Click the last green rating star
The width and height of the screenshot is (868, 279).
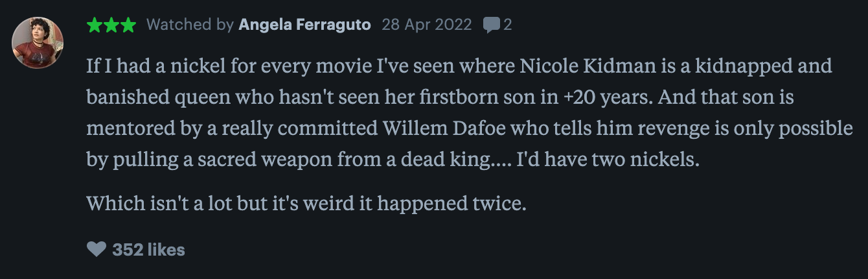click(x=128, y=25)
